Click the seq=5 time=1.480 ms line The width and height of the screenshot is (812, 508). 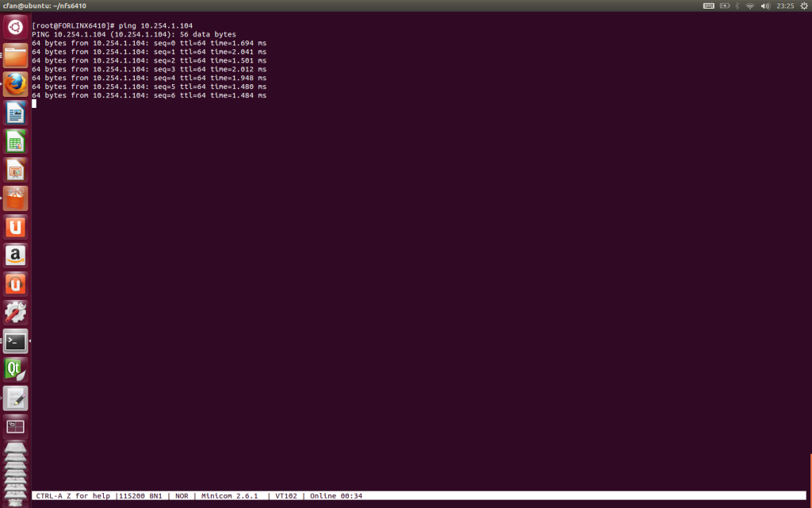(x=149, y=87)
